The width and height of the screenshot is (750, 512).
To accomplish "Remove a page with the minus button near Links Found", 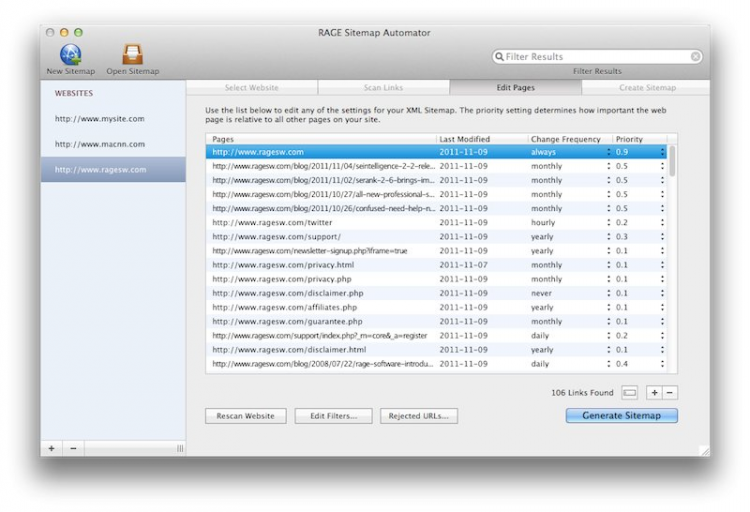I will pos(670,393).
